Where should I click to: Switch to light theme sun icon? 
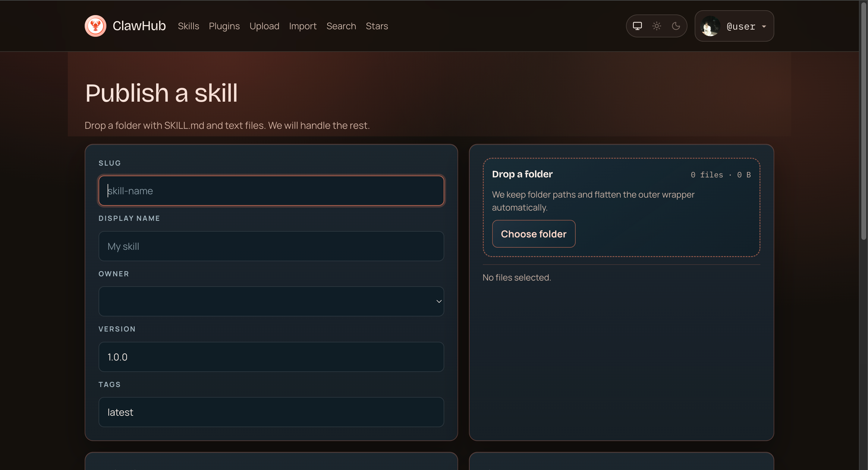(656, 26)
